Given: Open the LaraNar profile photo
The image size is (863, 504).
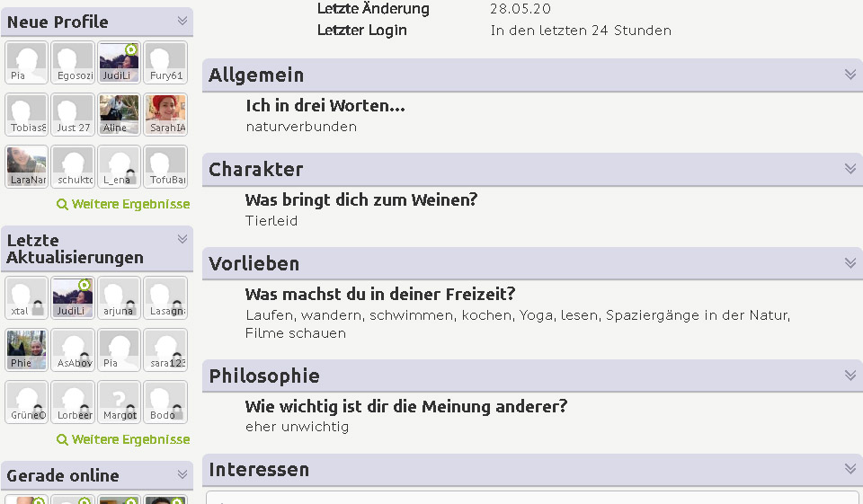Looking at the screenshot, I should pos(28,166).
